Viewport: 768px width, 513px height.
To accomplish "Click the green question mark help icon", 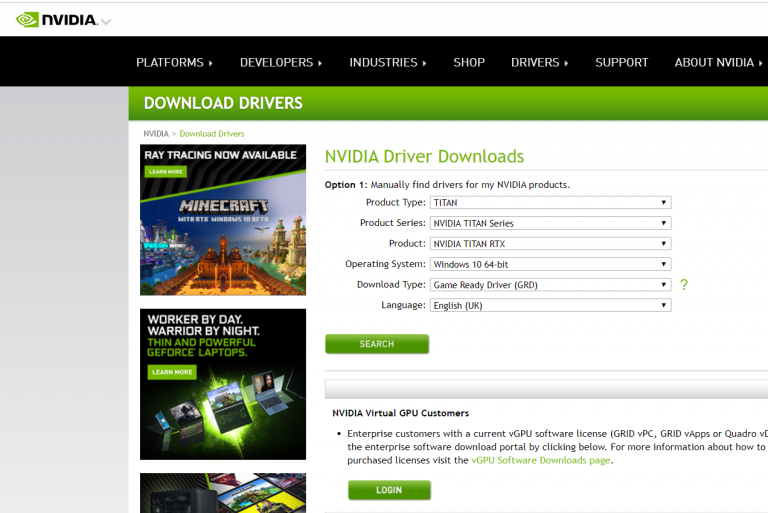I will 684,285.
